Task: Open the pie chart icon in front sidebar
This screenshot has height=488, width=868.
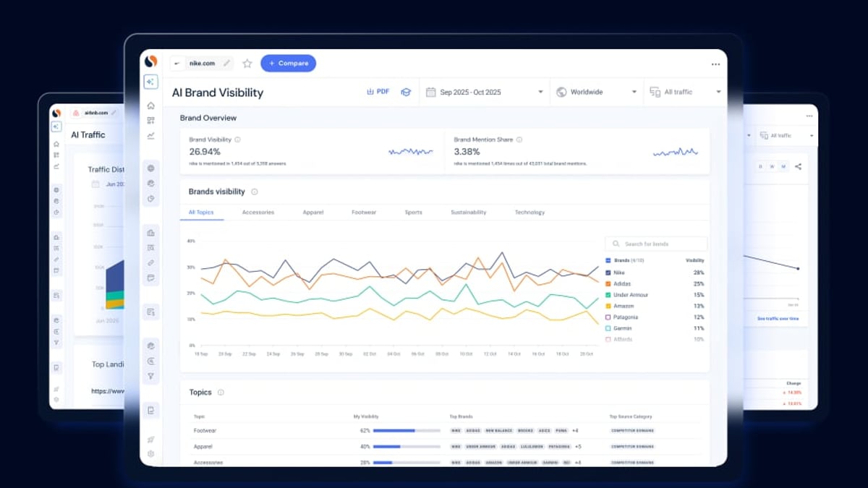Action: (150, 198)
